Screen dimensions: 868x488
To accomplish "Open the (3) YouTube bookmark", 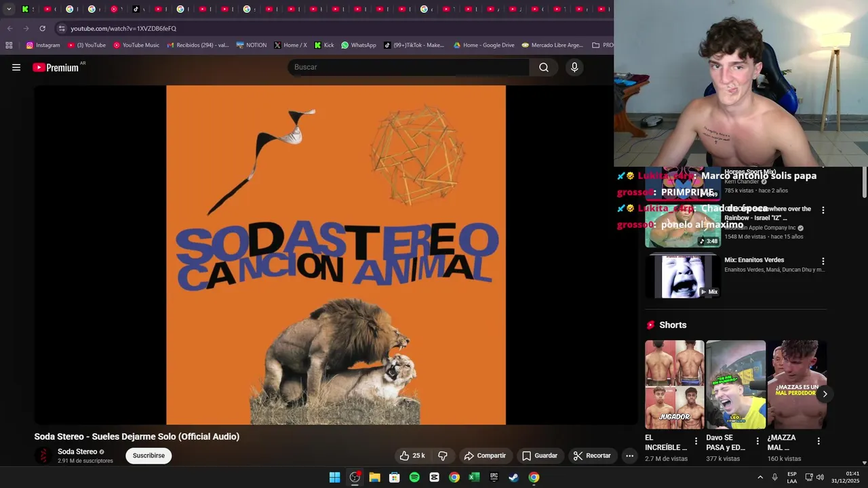I will (x=87, y=45).
